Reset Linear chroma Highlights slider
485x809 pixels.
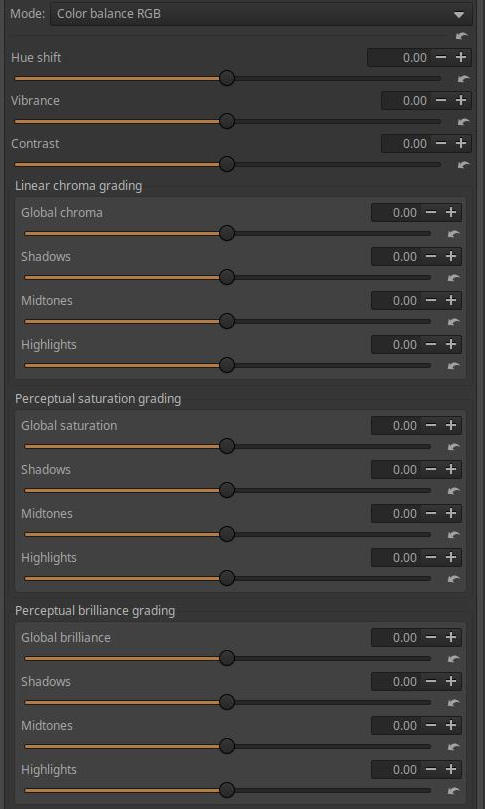pyautogui.click(x=454, y=366)
